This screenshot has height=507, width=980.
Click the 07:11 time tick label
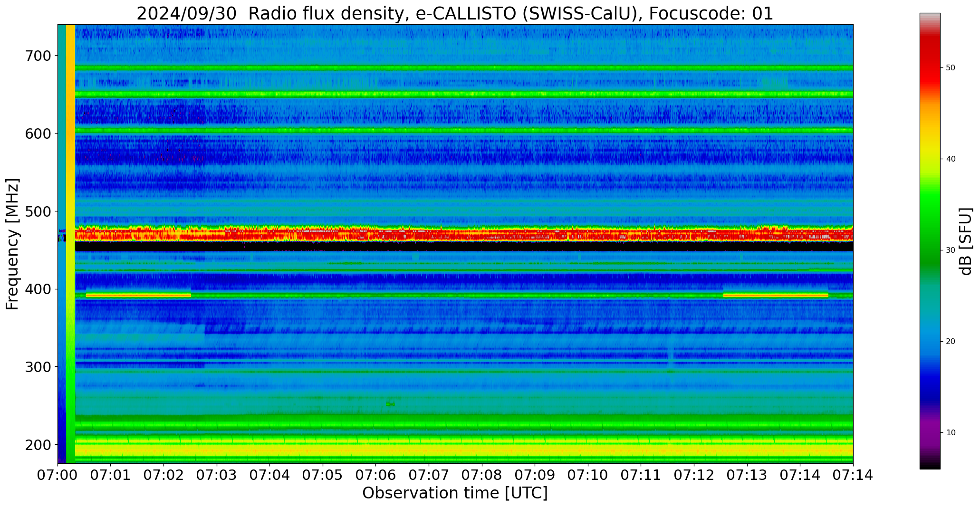click(x=641, y=475)
